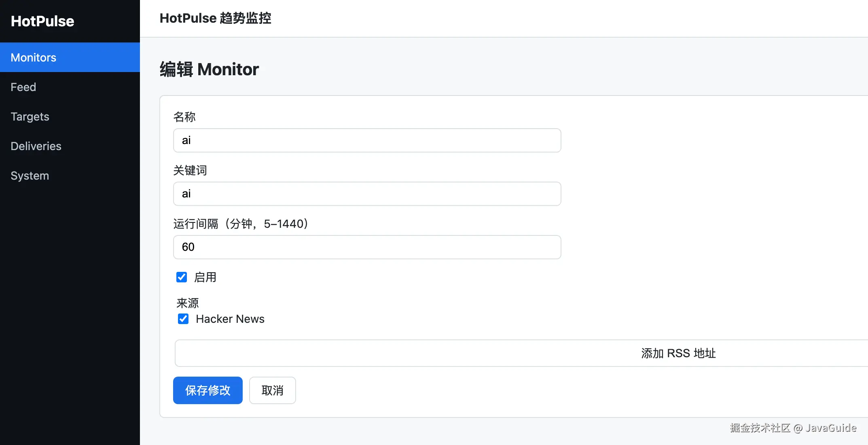
Task: Focus the 名称 input field
Action: 367,140
